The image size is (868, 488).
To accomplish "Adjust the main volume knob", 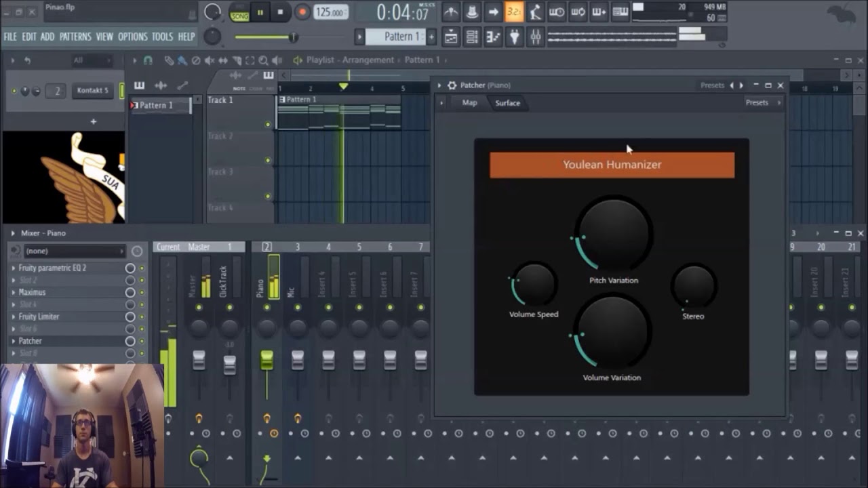I will point(212,12).
